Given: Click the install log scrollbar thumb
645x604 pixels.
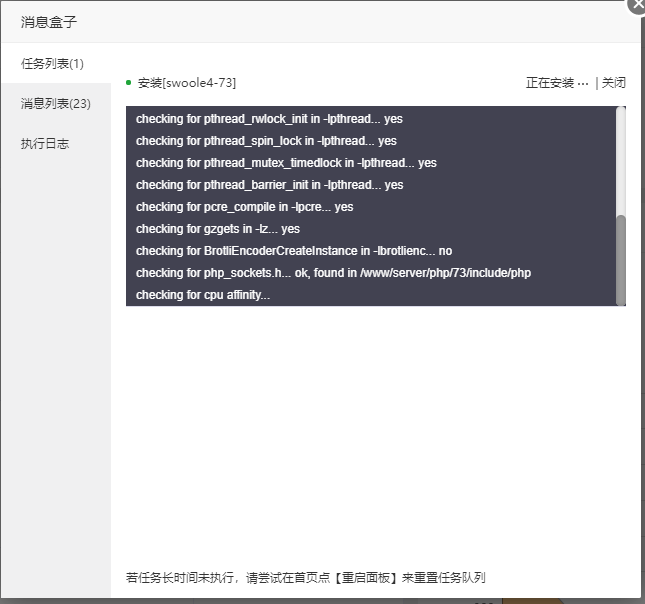Looking at the screenshot, I should (621, 260).
